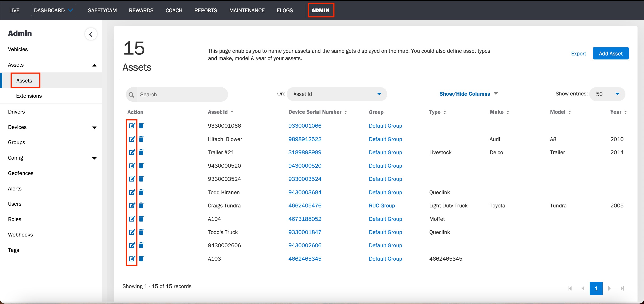Viewport: 644px width, 304px height.
Task: Edit the Trailer #21 asset
Action: [x=132, y=152]
